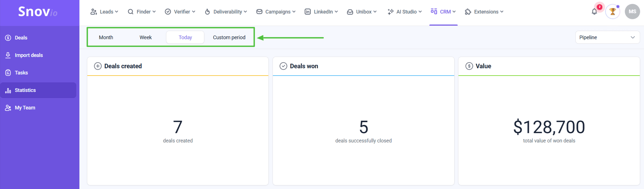Select the Today period option

(x=185, y=38)
